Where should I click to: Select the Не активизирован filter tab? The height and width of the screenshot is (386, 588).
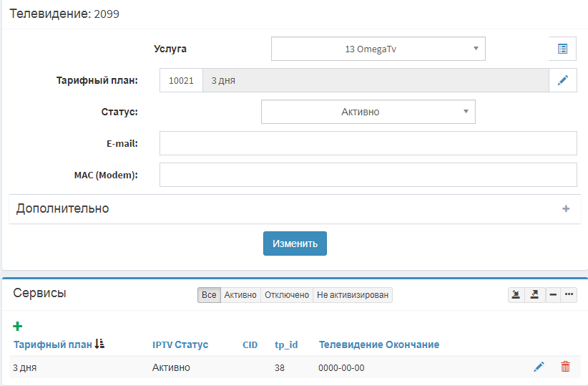353,295
